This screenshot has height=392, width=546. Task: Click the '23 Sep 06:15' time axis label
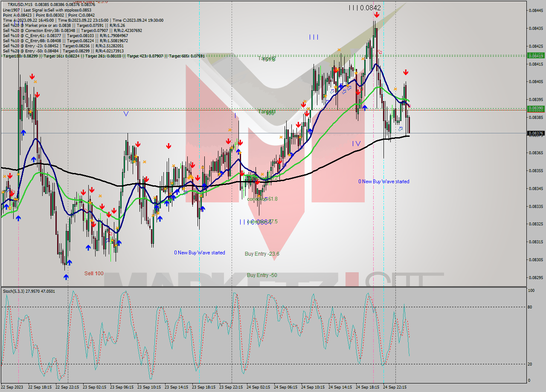(122, 387)
